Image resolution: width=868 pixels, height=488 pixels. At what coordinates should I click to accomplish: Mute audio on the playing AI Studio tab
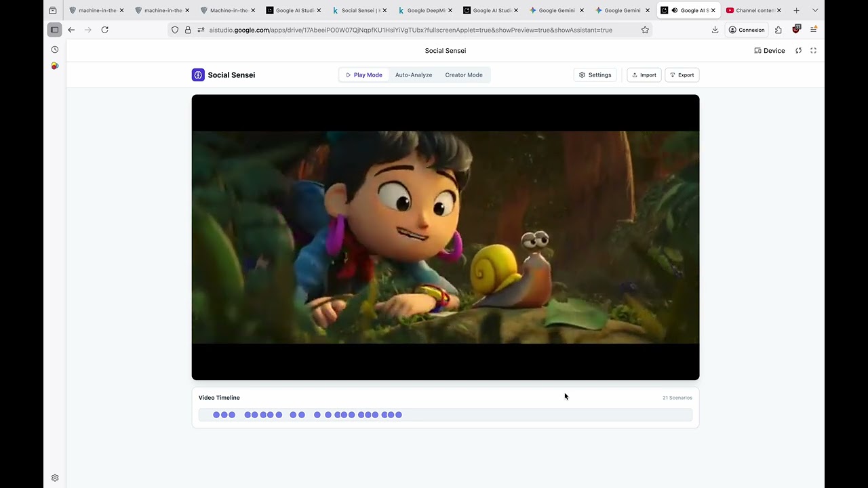click(674, 10)
